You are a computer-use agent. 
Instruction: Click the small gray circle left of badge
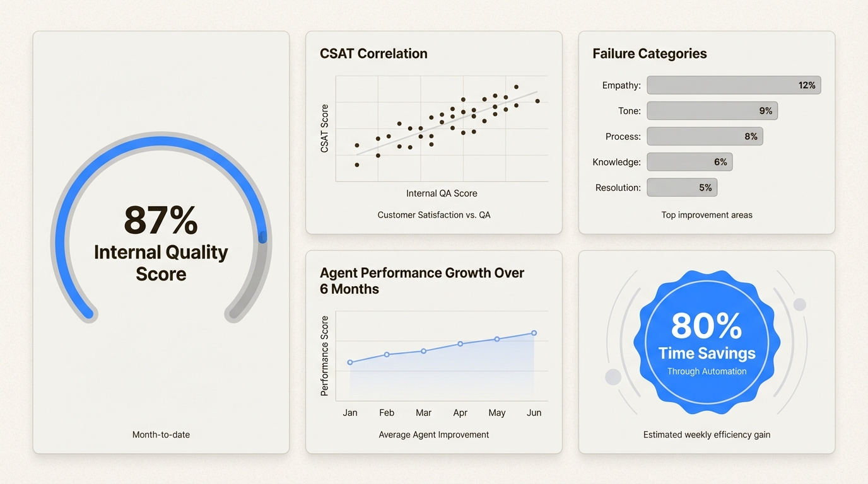(613, 377)
